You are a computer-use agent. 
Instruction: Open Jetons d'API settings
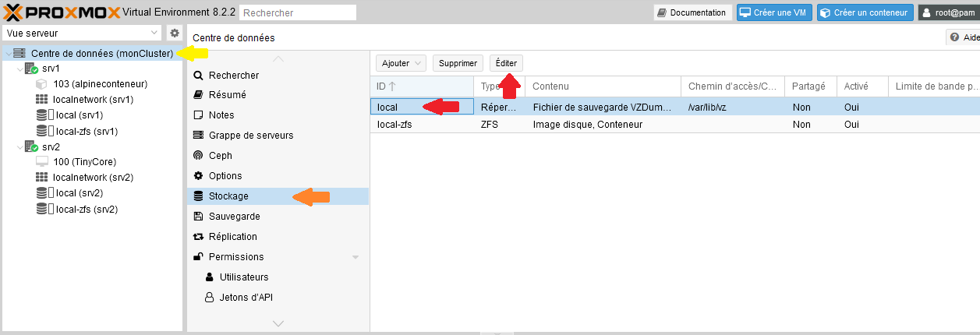tap(246, 297)
